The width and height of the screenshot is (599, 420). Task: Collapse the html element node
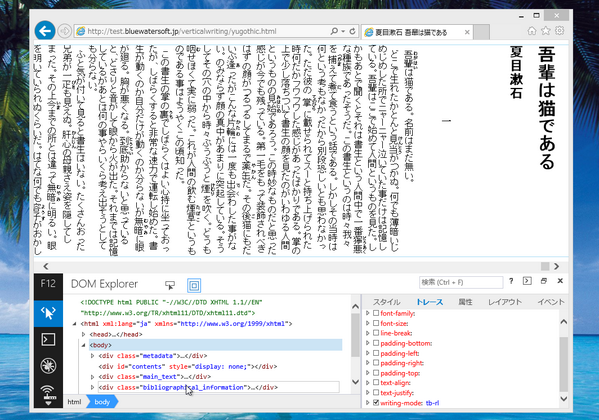tap(74, 324)
